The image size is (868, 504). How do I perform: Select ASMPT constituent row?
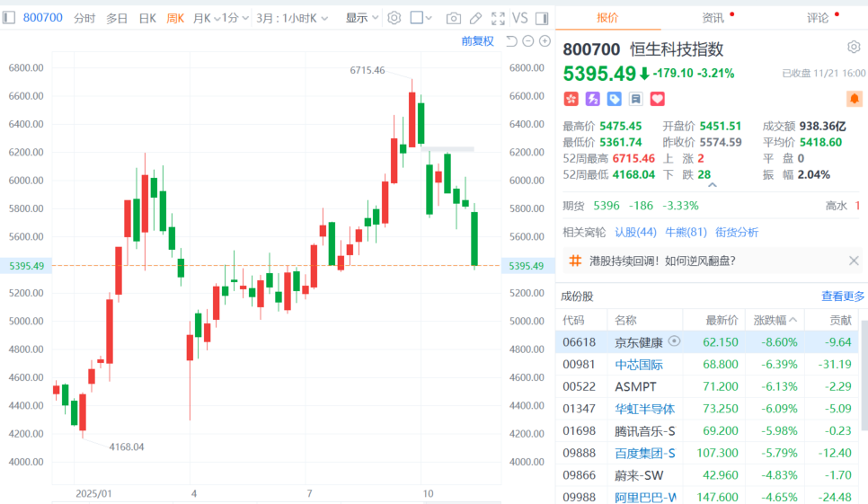[707, 386]
